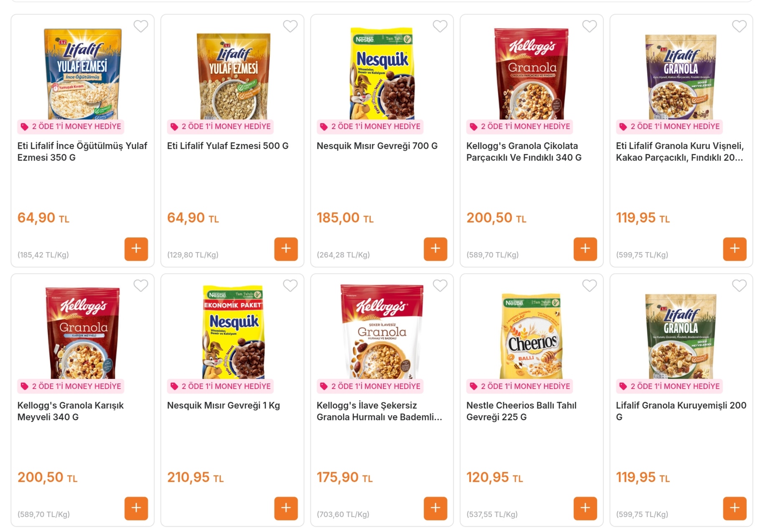This screenshot has width=773, height=532.
Task: Add Nesquik Mısır Gevreği 1 Kg to cart
Action: tap(286, 508)
